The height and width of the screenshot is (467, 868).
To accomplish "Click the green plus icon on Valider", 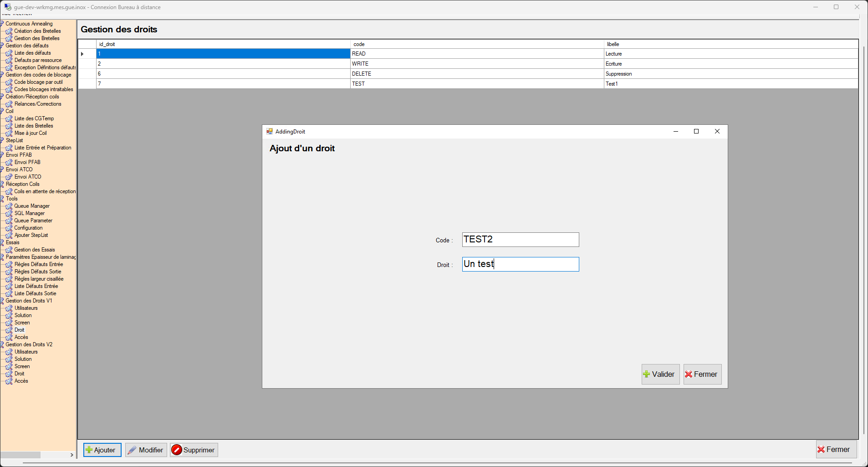I will [x=646, y=375].
